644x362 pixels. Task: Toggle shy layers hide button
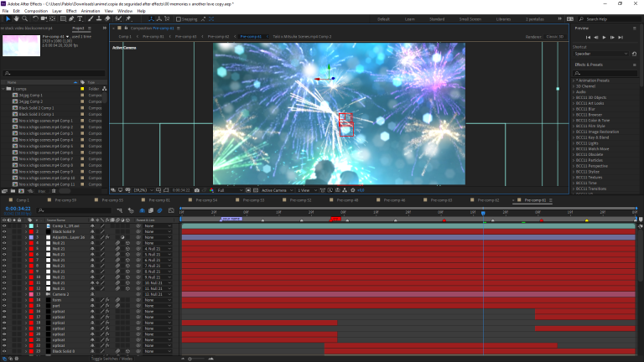tap(142, 210)
